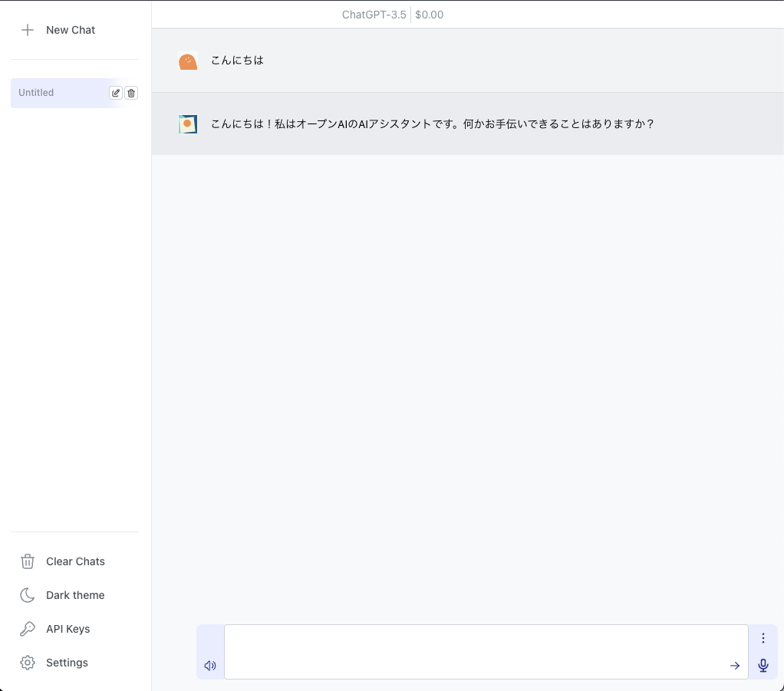The height and width of the screenshot is (691, 784).
Task: Open the ChatGPT-3.5 model selector
Action: click(x=374, y=14)
